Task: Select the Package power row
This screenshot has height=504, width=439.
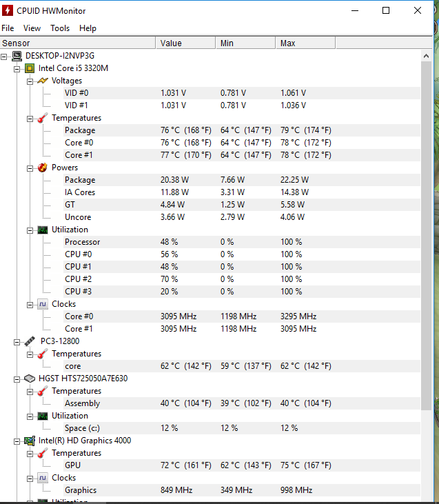Action: 242,180
